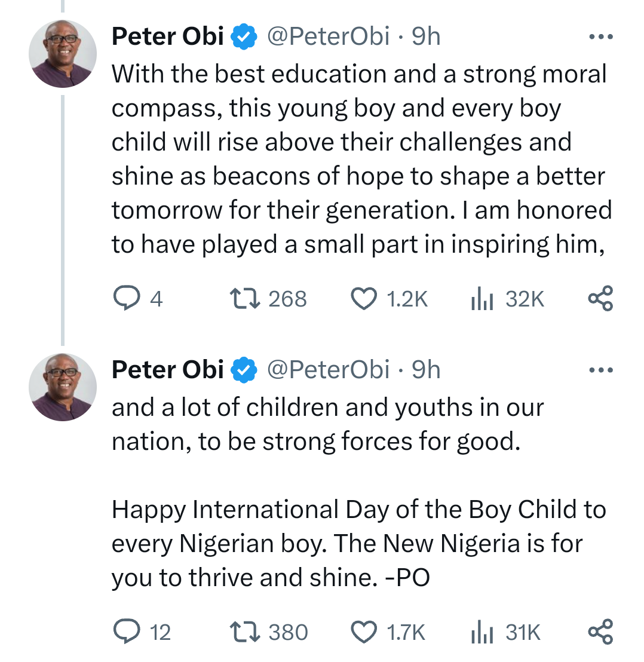Like the second tweet with 1.7K likes

point(364,632)
